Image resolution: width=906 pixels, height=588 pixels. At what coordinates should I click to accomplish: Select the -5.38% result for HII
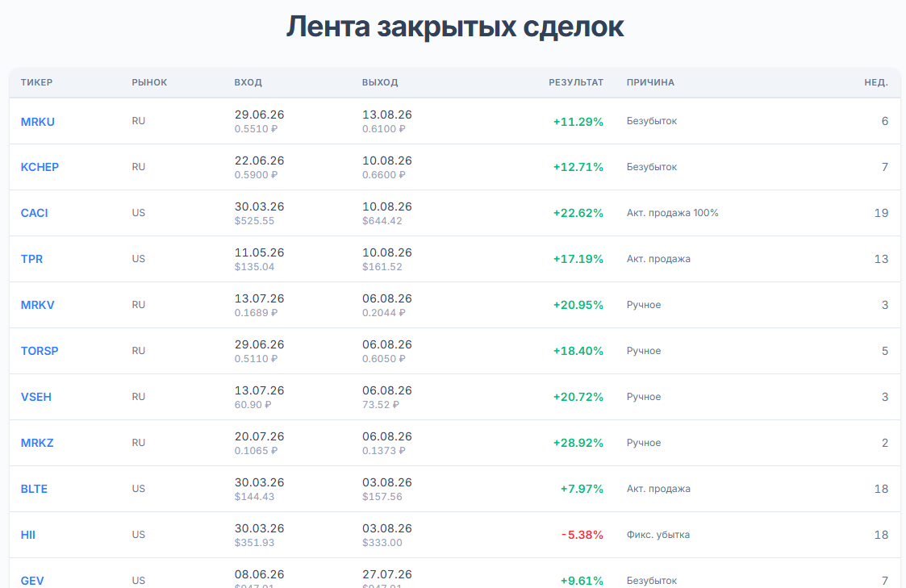[x=582, y=535]
